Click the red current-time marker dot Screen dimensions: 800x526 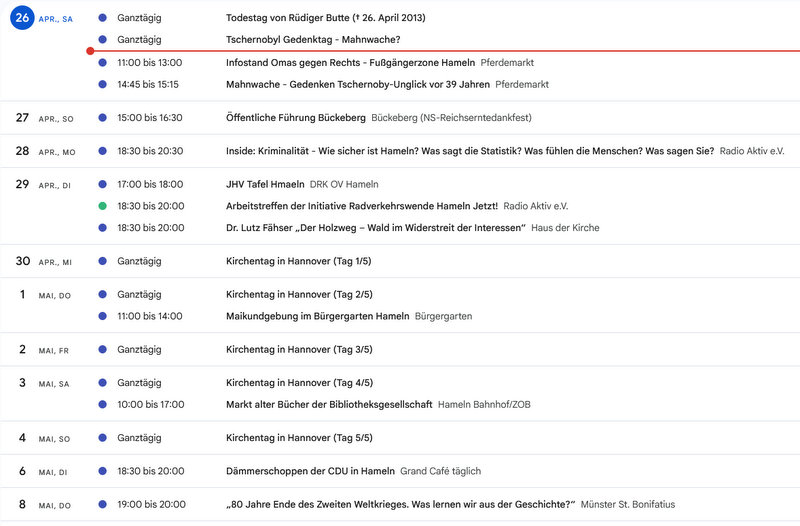90,51
